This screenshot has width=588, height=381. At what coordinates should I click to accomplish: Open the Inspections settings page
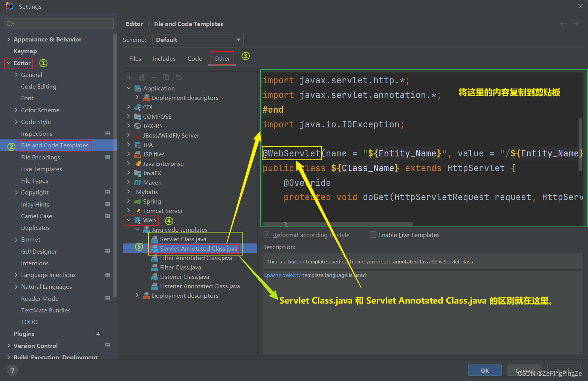tap(37, 134)
